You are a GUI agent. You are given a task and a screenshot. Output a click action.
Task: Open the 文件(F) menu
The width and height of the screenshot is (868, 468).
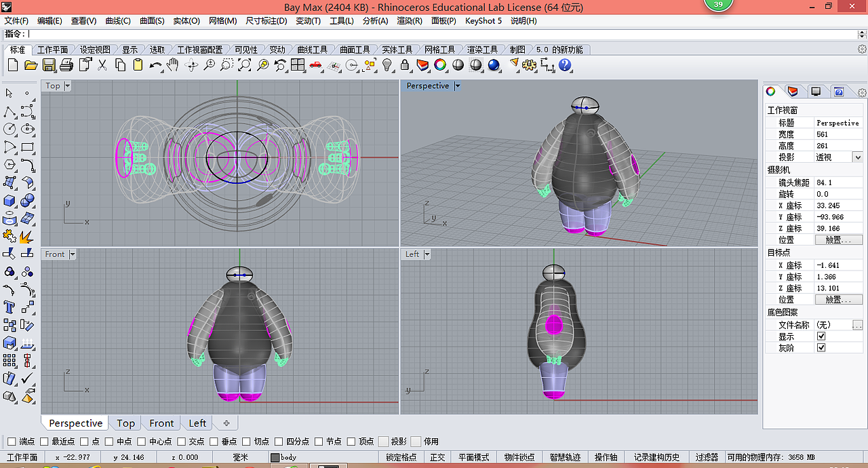(16, 21)
